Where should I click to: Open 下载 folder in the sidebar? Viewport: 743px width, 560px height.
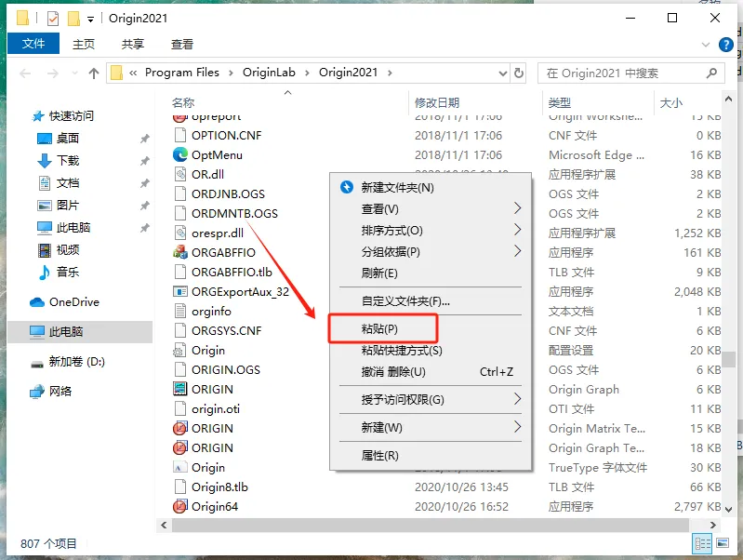67,160
